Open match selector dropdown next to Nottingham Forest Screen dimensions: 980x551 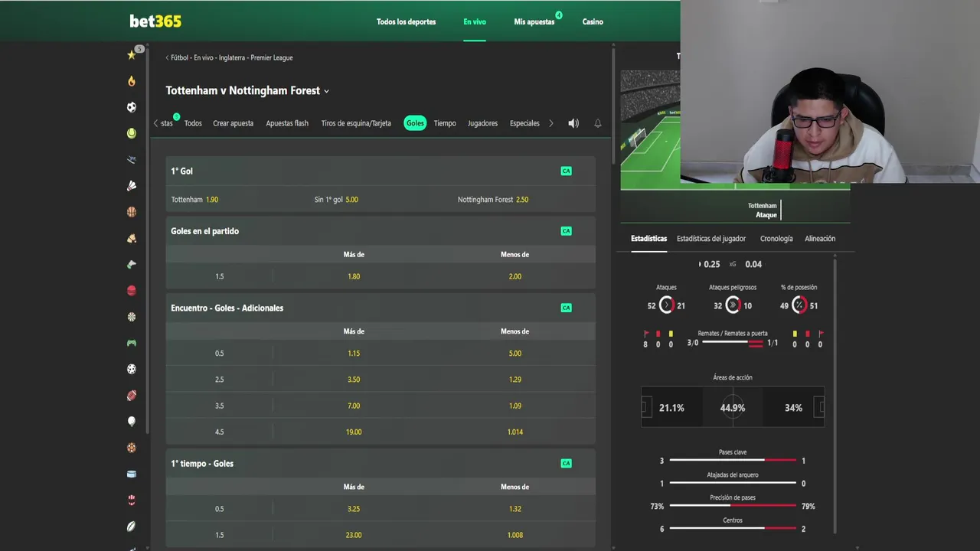tap(327, 91)
